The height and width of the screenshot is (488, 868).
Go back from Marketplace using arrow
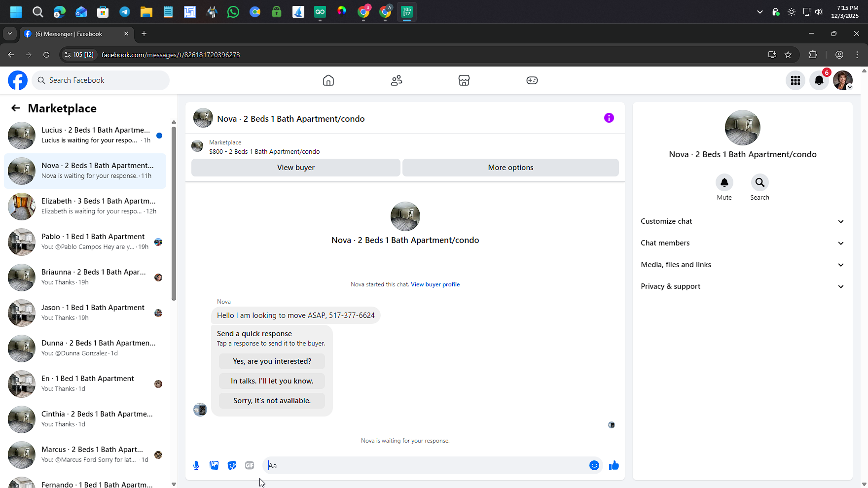[x=16, y=108]
